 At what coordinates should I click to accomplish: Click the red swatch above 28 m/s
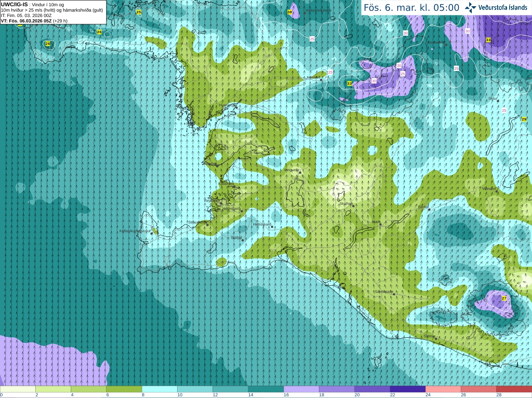514,389
